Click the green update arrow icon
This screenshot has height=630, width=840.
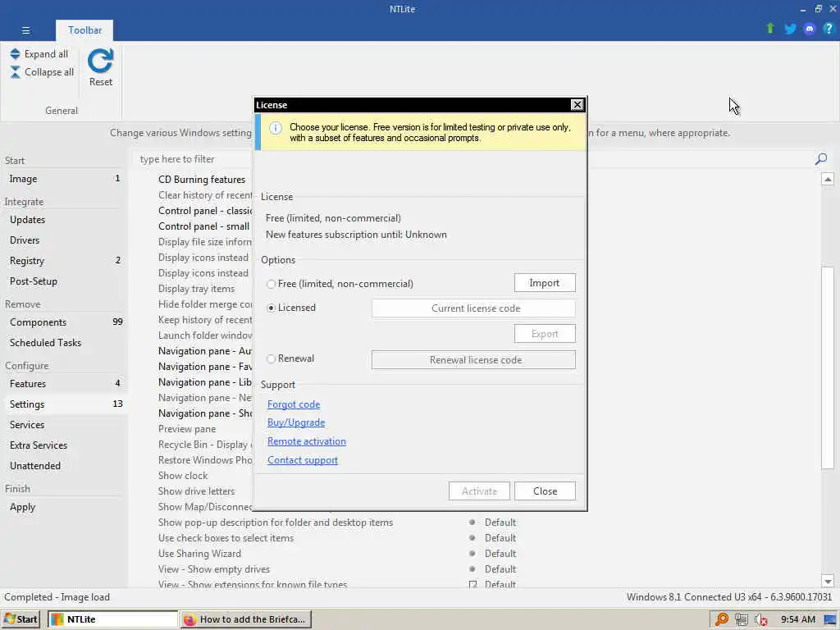(x=770, y=29)
